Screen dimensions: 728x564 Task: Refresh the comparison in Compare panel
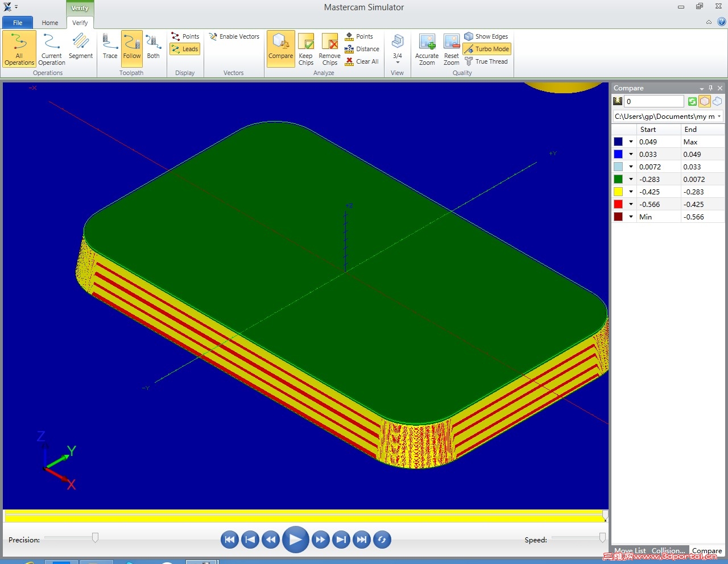pos(692,101)
